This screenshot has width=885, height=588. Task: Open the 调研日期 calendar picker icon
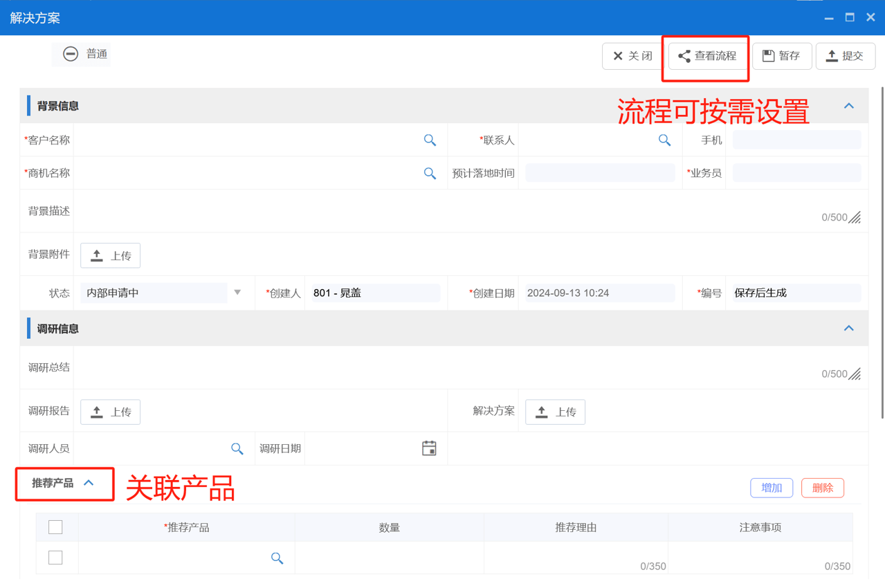(429, 448)
